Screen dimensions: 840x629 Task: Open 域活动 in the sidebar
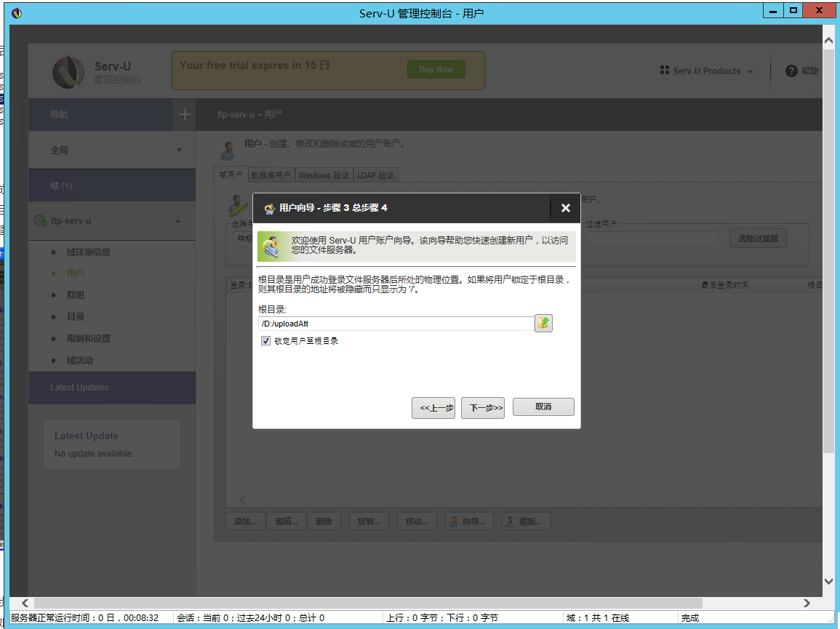[80, 361]
